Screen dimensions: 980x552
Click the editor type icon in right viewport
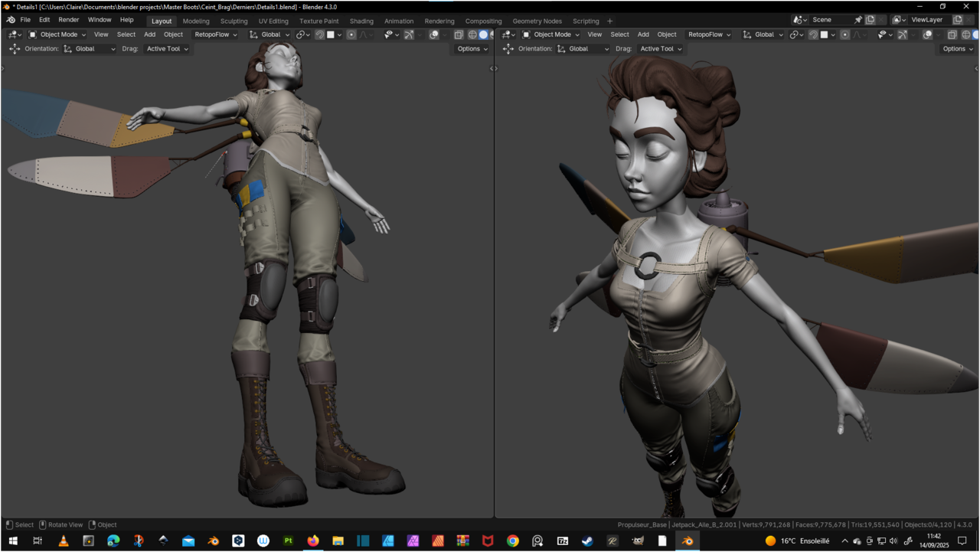pyautogui.click(x=508, y=34)
